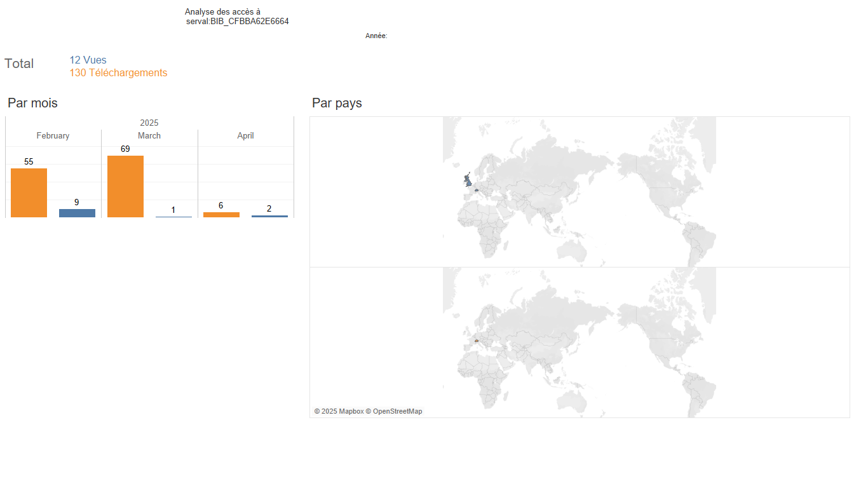
Task: Click the orange April downloads bar (6)
Action: point(221,215)
